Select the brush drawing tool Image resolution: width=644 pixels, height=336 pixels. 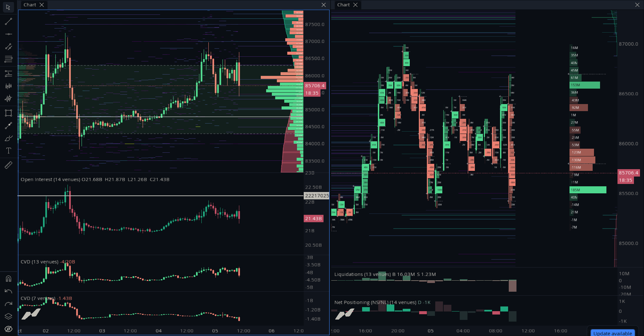coord(8,138)
